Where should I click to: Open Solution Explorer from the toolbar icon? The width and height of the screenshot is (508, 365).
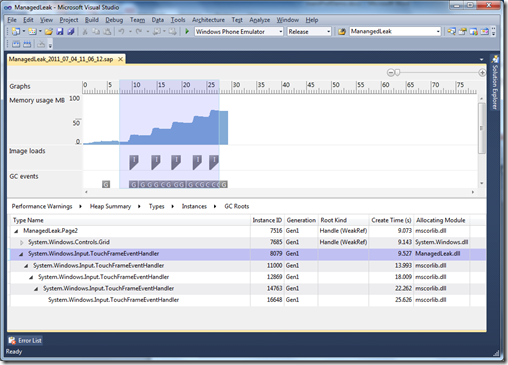[452, 32]
